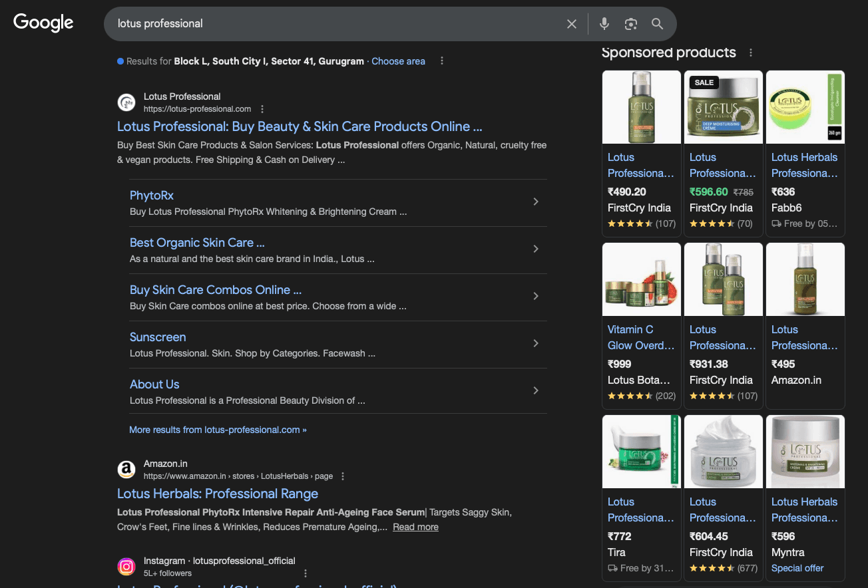Open ₹931.38 FirstCry product thumbnail

click(x=724, y=279)
